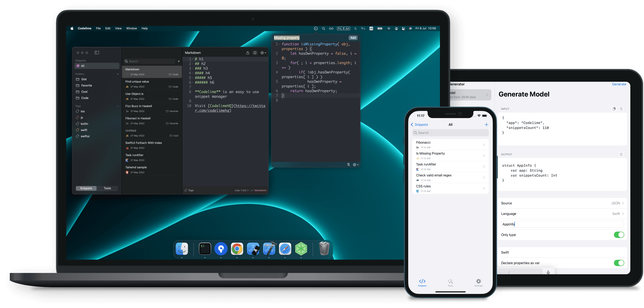Viewport: 644px width, 308px height.
Task: Open the Language Swift selector
Action: click(563, 214)
